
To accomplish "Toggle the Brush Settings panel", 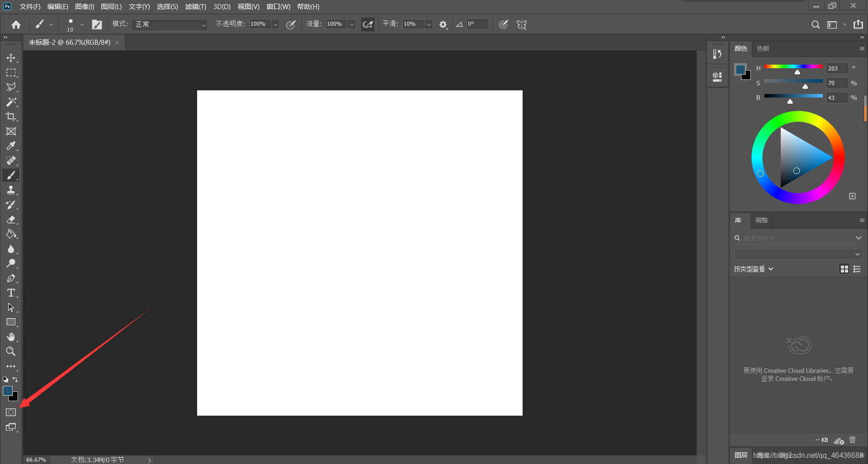I will tap(97, 24).
